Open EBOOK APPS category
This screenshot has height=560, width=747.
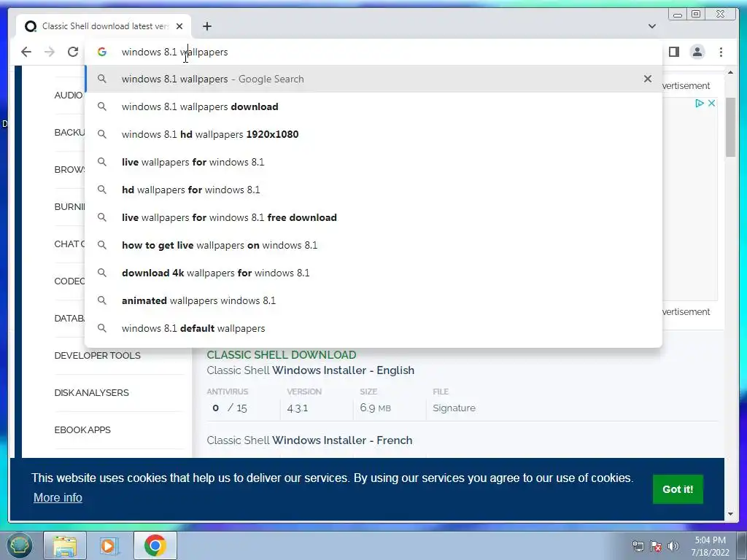point(82,430)
